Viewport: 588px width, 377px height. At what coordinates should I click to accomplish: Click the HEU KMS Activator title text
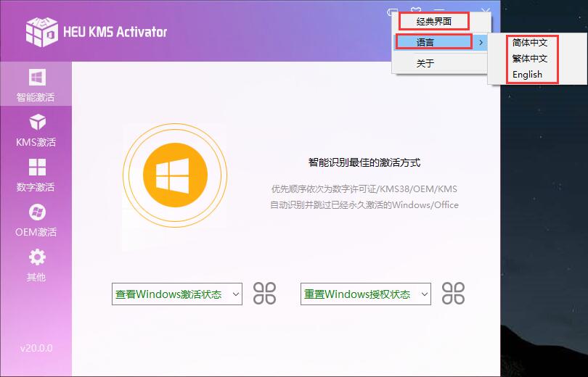[x=115, y=32]
